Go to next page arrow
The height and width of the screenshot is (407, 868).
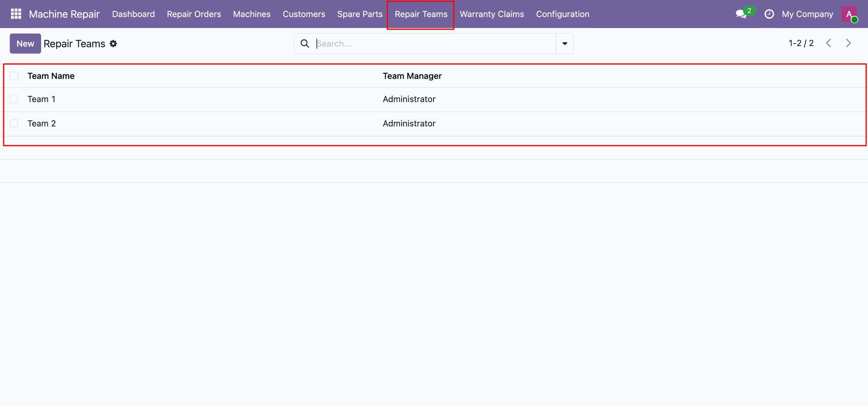(849, 43)
